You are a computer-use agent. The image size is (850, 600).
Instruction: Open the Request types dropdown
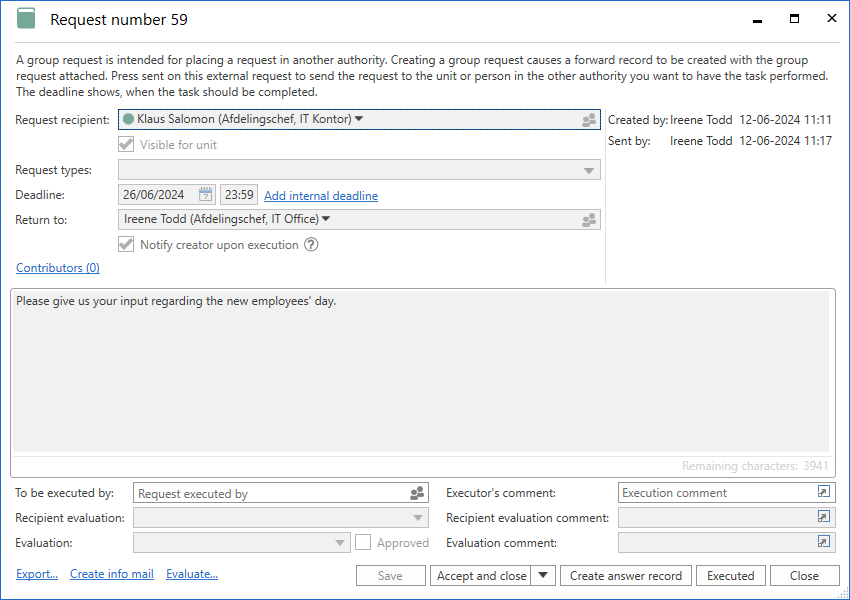pos(589,171)
